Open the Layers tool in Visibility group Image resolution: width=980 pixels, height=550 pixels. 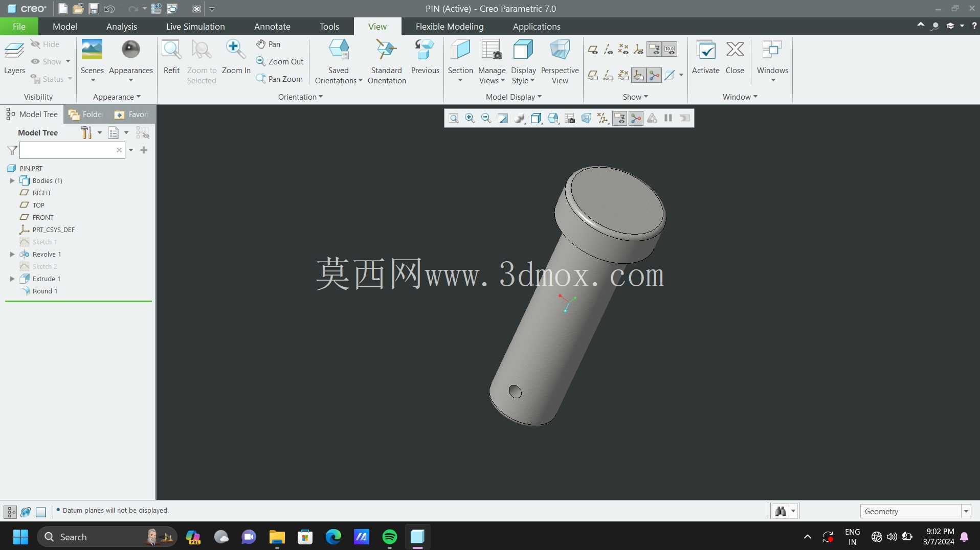coord(14,58)
